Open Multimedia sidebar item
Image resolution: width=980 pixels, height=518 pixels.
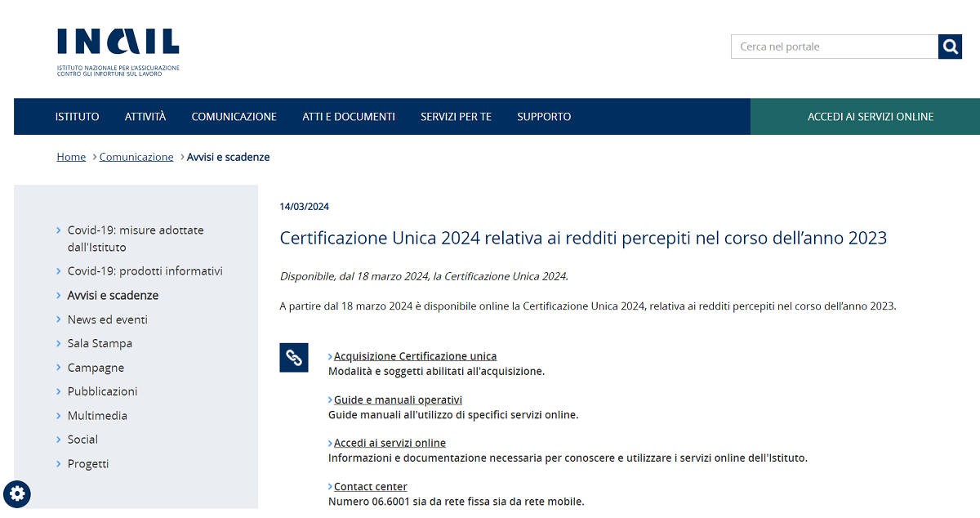tap(97, 416)
